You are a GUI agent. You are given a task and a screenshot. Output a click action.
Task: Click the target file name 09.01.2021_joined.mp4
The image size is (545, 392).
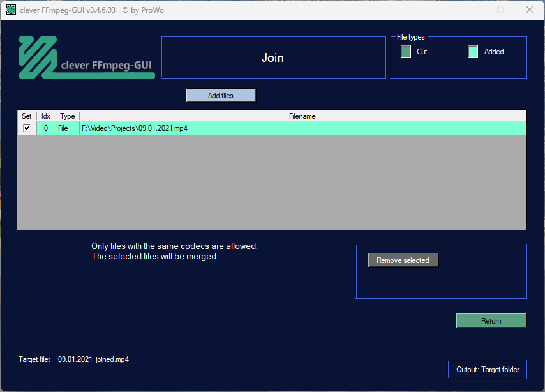(x=94, y=359)
